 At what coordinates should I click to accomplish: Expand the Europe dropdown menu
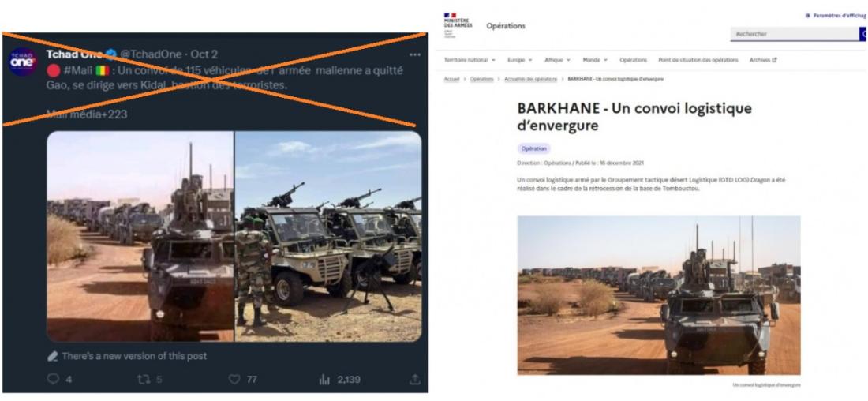pyautogui.click(x=520, y=60)
